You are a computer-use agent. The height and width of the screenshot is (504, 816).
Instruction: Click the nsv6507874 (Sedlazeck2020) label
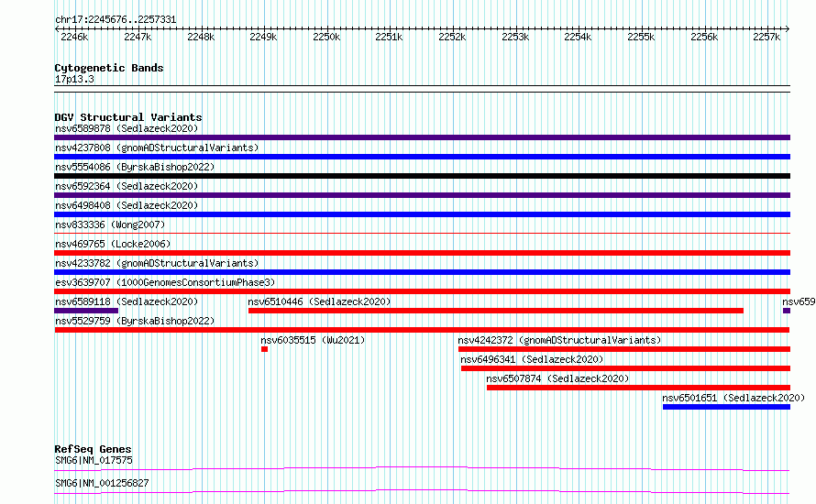tap(557, 378)
